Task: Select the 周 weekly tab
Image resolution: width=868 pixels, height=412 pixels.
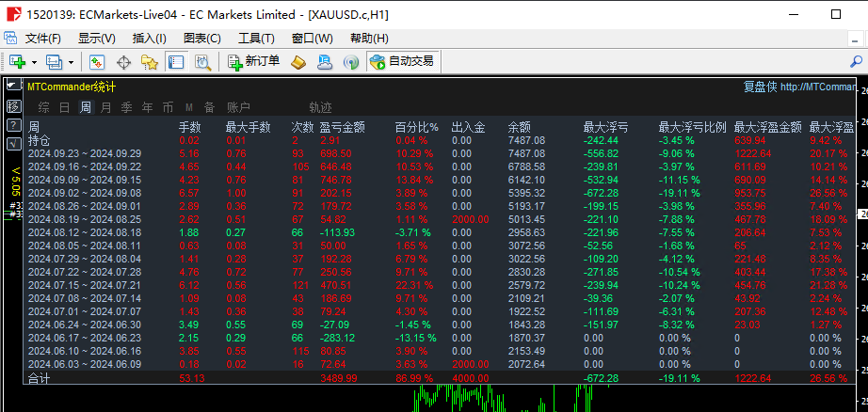Action: [86, 107]
